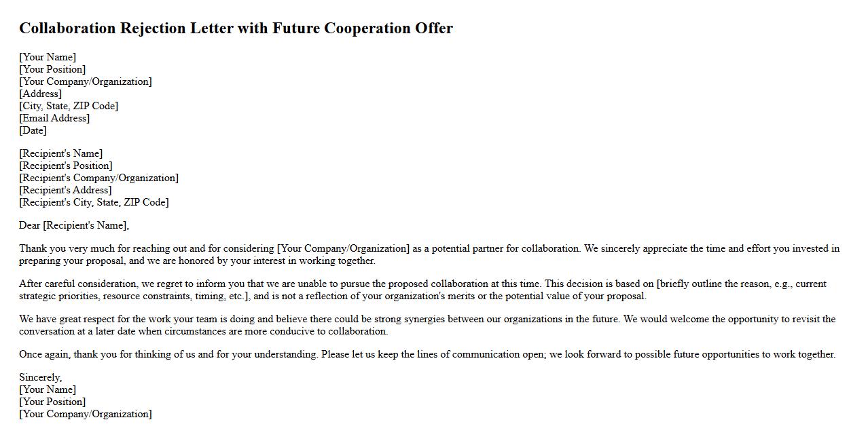
Task: Select the [City, State, ZIP Code] sender line
Action: [x=69, y=106]
